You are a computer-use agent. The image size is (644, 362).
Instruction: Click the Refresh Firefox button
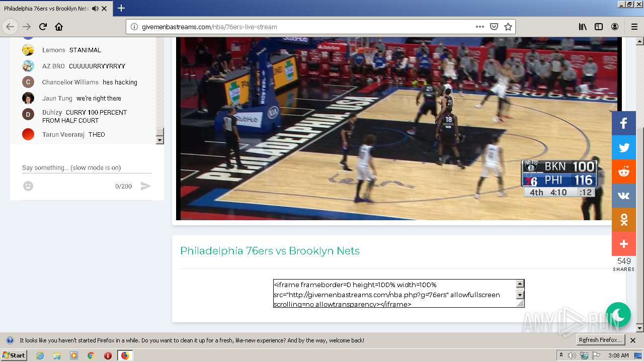coord(601,340)
